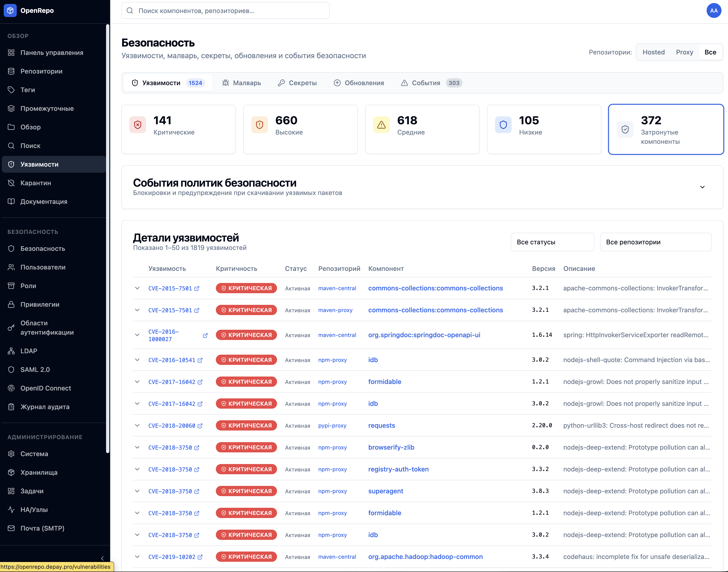Open the registry-auth-token component link
Viewport: 728px width, 572px height.
pyautogui.click(x=398, y=469)
